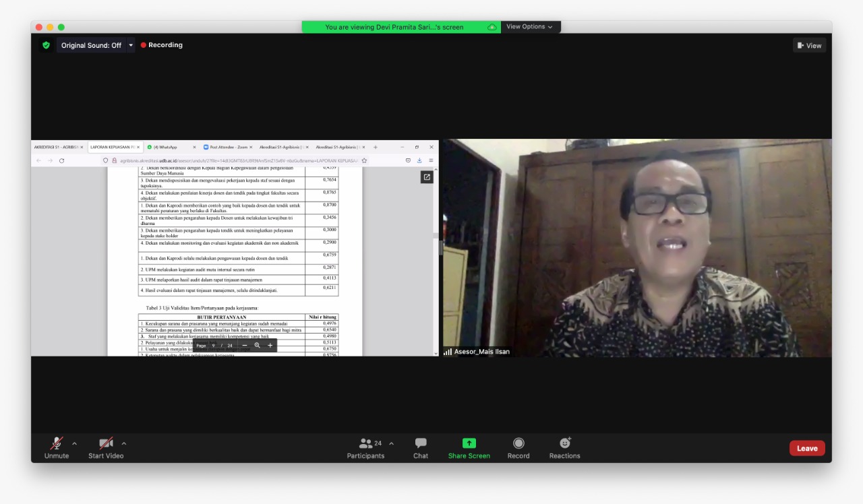Click the Asesor_Mais Ilsan video tile

click(x=637, y=248)
